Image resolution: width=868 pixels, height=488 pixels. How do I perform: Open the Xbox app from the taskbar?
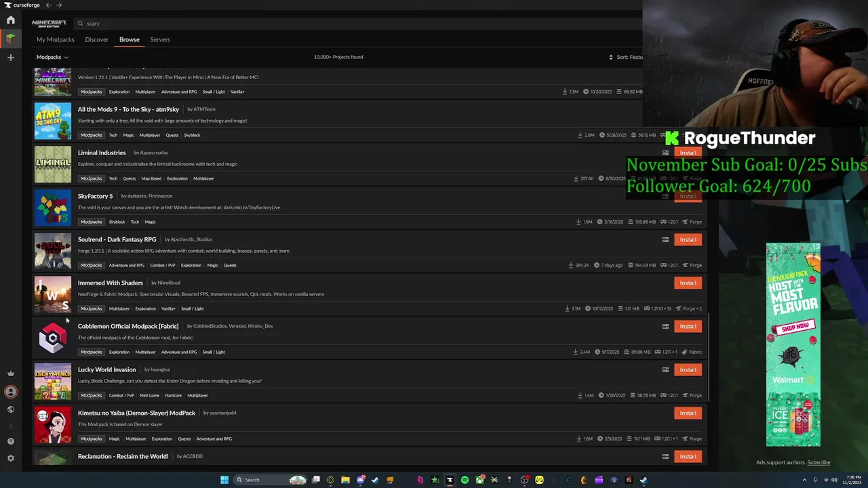[x=479, y=480]
